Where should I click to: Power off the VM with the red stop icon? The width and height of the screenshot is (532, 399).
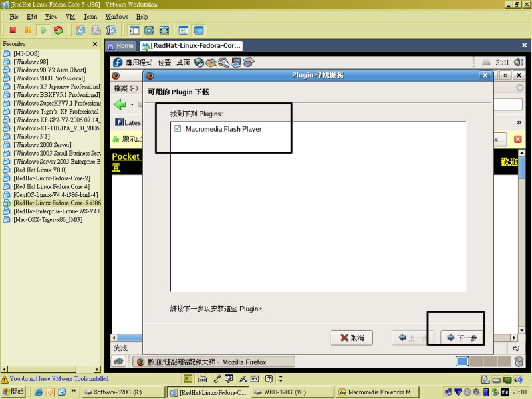click(x=13, y=30)
